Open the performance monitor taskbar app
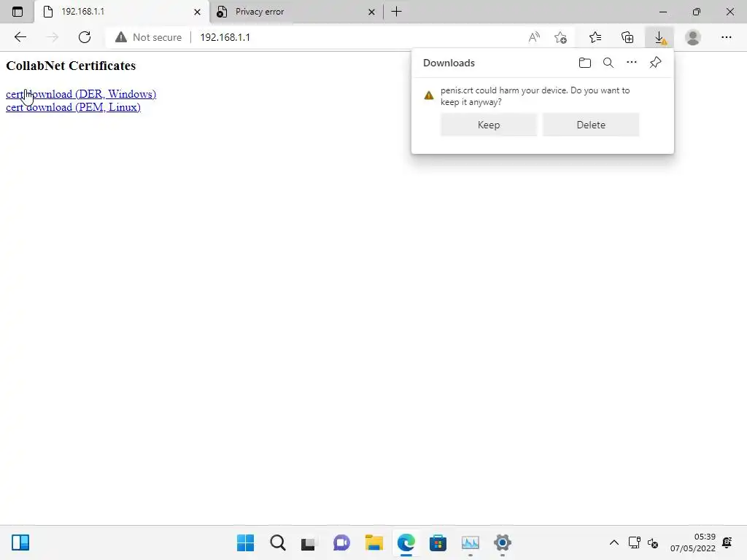Viewport: 747px width, 560px height. (x=471, y=542)
